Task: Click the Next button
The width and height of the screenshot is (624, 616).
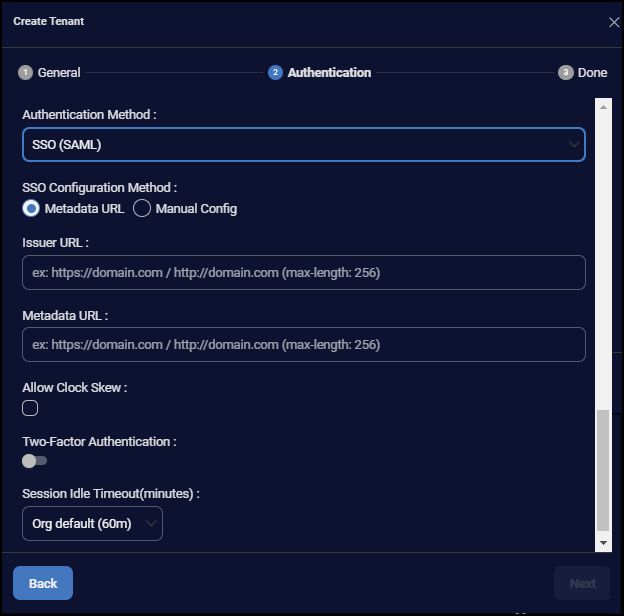Action: click(582, 583)
